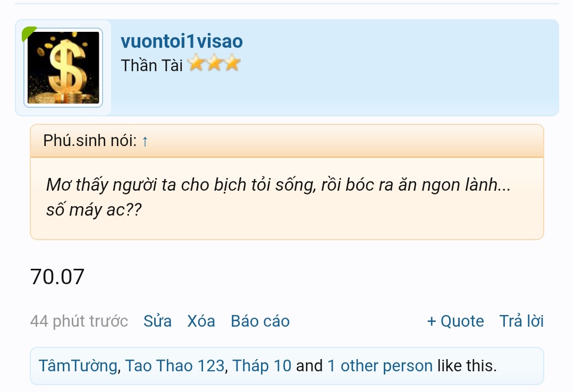
Task: Click the Thần Tài user title
Action: 151,65
